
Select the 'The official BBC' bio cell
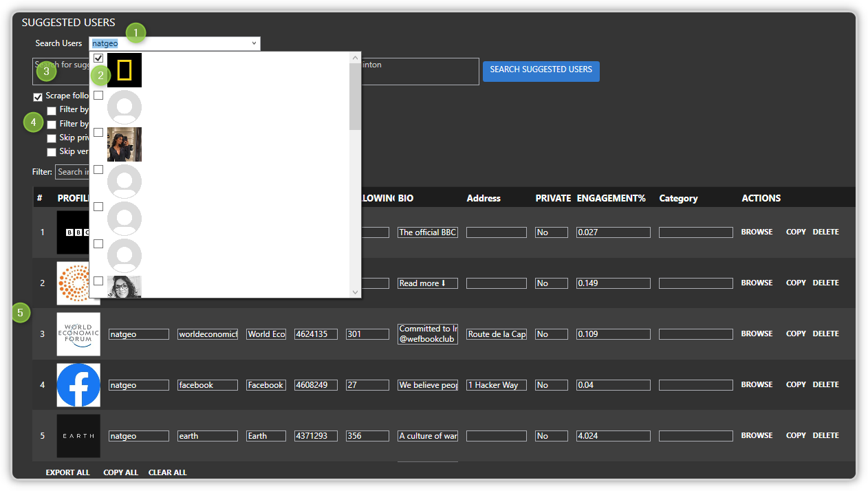click(428, 232)
